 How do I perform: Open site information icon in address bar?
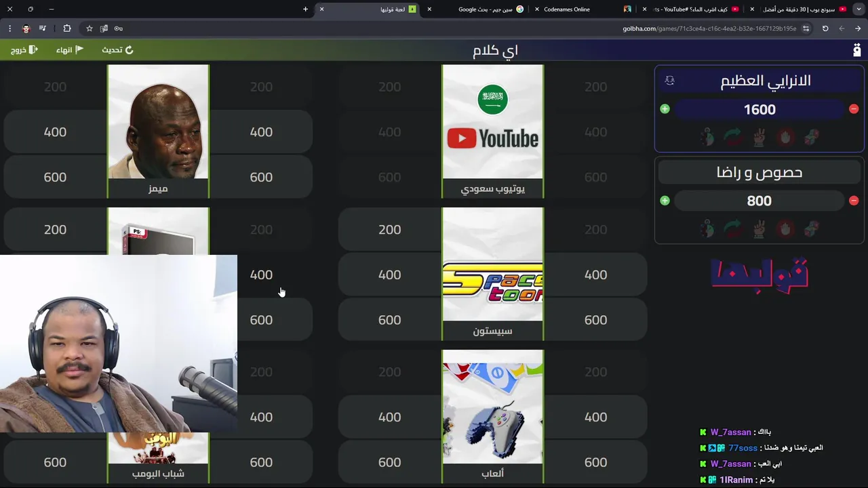tap(806, 28)
